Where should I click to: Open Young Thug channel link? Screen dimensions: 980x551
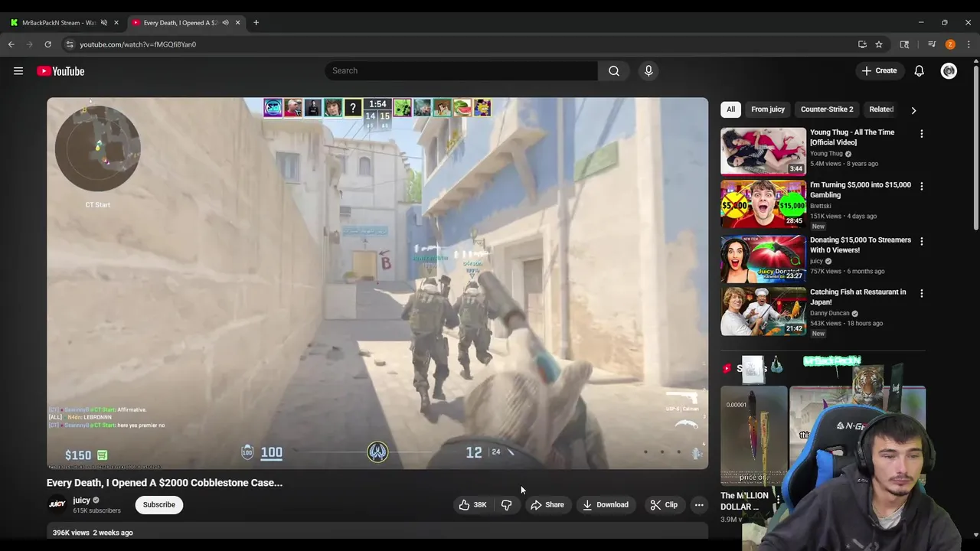pyautogui.click(x=826, y=154)
